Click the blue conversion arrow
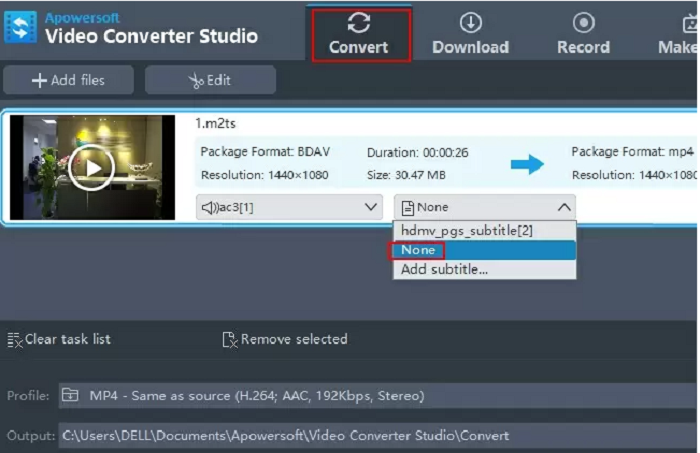 (x=527, y=164)
